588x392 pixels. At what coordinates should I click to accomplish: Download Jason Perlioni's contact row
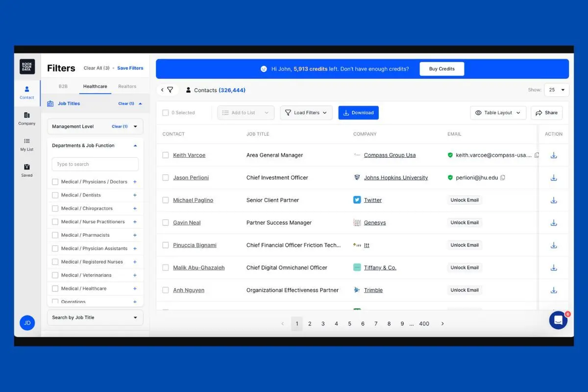tap(554, 178)
